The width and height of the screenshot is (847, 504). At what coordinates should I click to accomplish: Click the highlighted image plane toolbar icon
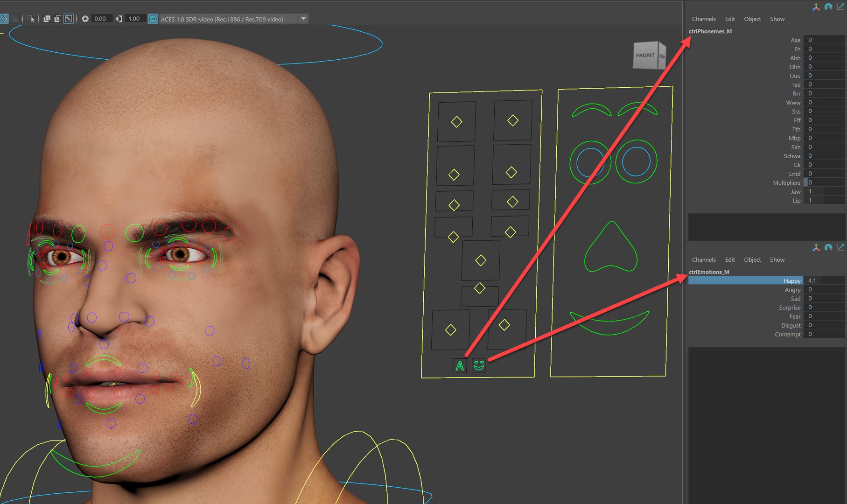(x=69, y=19)
